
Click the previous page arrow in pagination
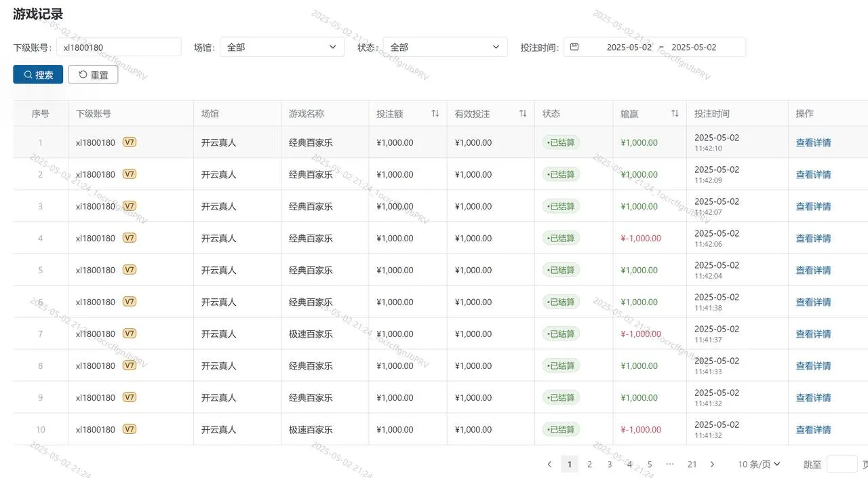(x=549, y=464)
